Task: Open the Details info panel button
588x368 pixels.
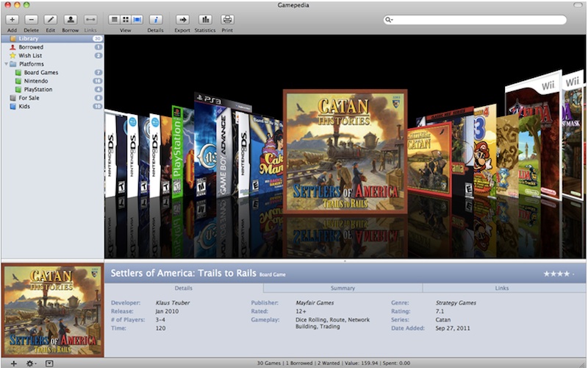Action: (156, 19)
